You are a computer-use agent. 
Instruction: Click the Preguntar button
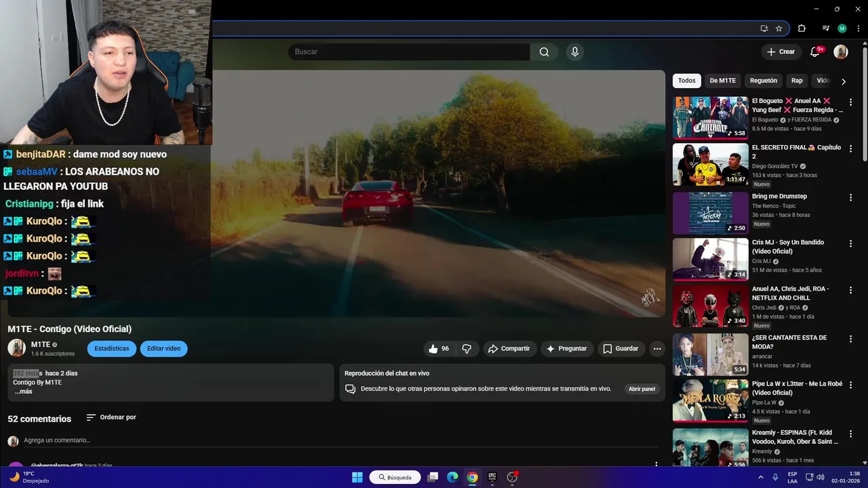566,348
